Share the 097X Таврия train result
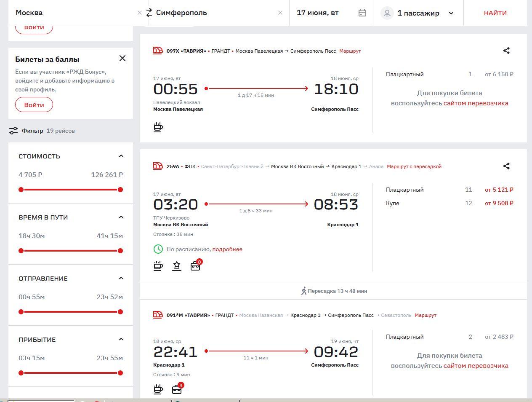 (x=506, y=51)
